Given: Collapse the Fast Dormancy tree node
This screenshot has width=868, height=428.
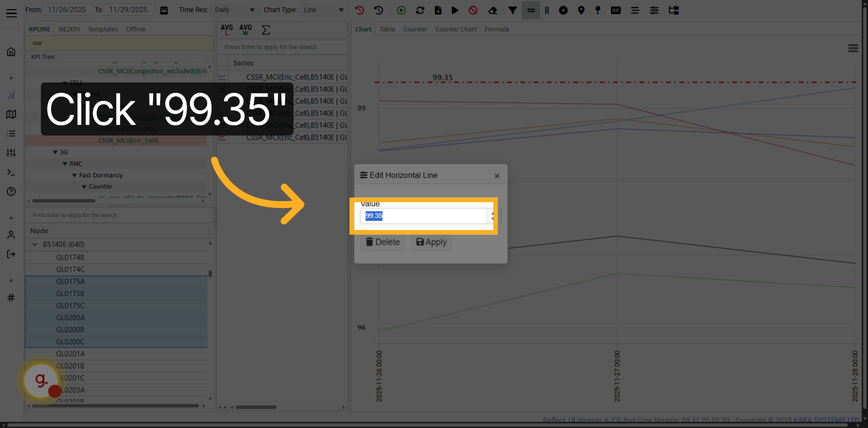Looking at the screenshot, I should coord(75,176).
